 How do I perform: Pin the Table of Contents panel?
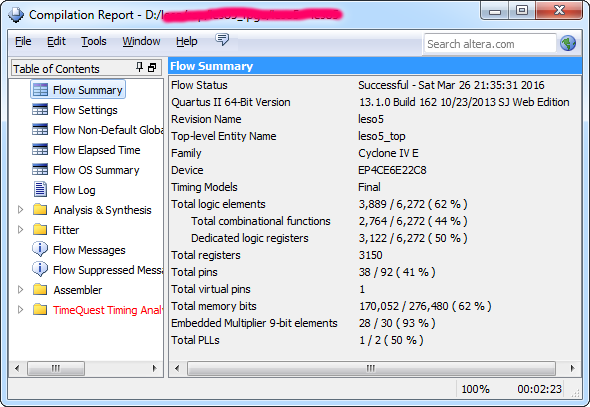point(140,67)
